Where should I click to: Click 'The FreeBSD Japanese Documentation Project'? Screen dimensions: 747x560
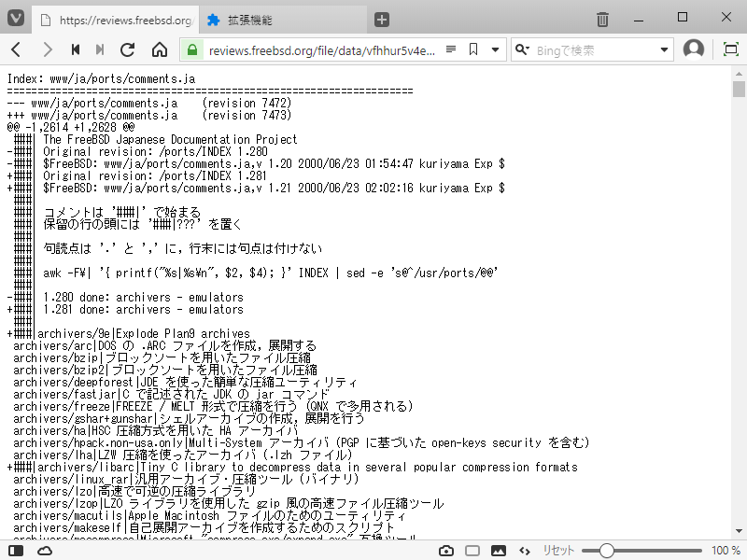[x=170, y=139]
